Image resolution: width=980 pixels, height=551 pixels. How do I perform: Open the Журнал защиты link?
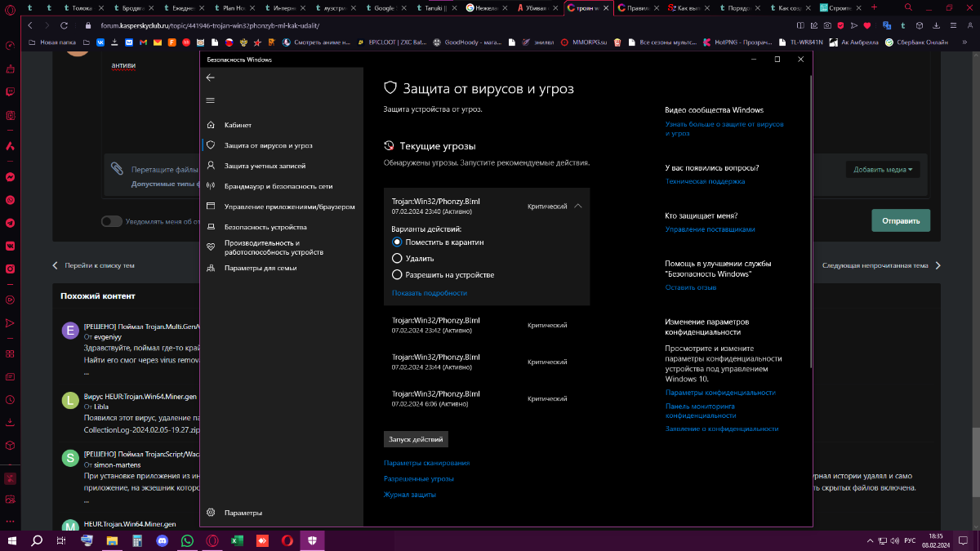pos(410,495)
